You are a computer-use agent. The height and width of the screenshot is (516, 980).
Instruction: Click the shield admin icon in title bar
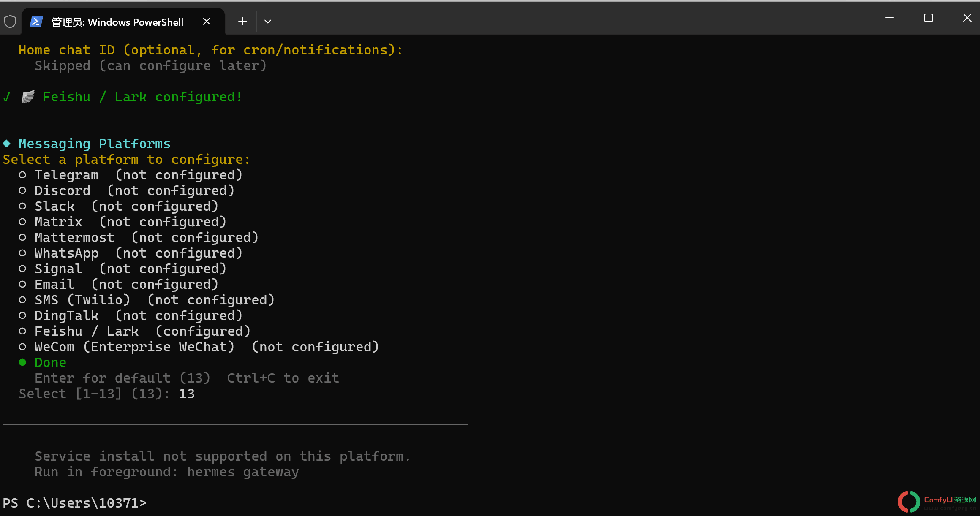10,22
